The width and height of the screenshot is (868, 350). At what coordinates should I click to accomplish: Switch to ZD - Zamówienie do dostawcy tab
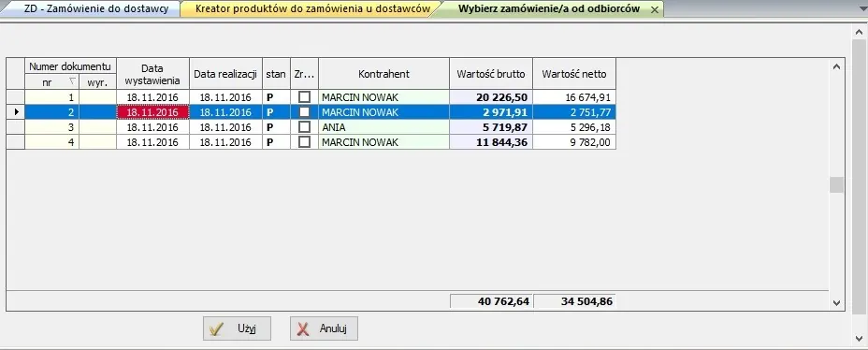point(95,8)
